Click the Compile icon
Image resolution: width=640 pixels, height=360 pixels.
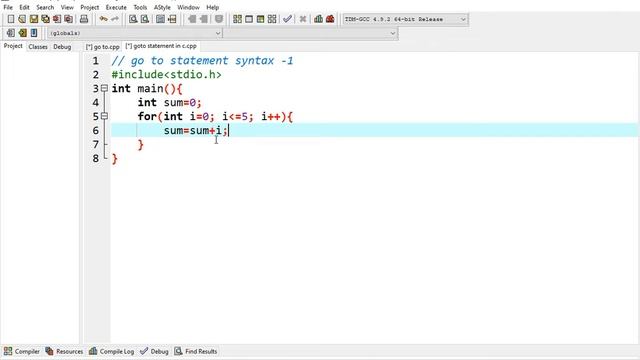(x=237, y=19)
